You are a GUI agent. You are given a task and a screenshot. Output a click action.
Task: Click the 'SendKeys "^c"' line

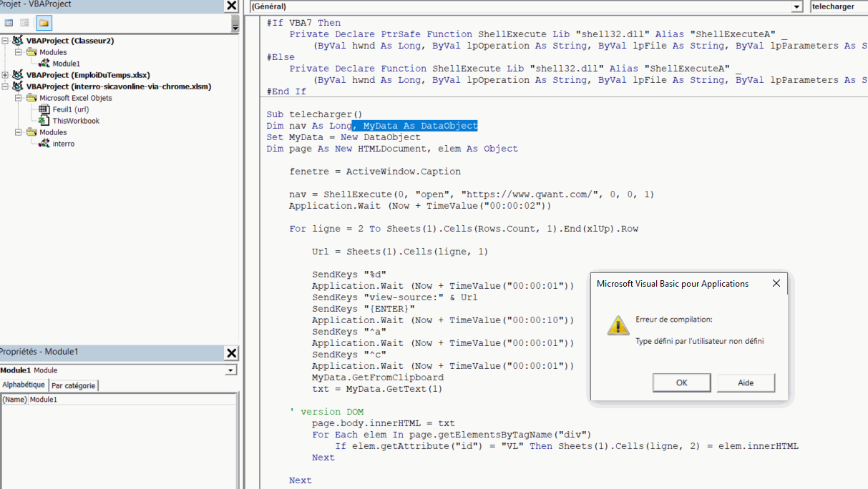pos(349,355)
